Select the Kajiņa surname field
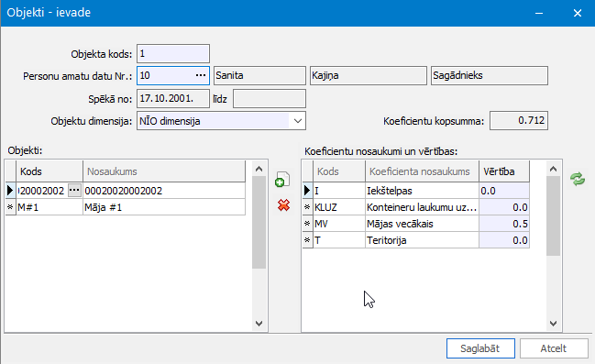Image resolution: width=595 pixels, height=364 pixels. pyautogui.click(x=369, y=75)
